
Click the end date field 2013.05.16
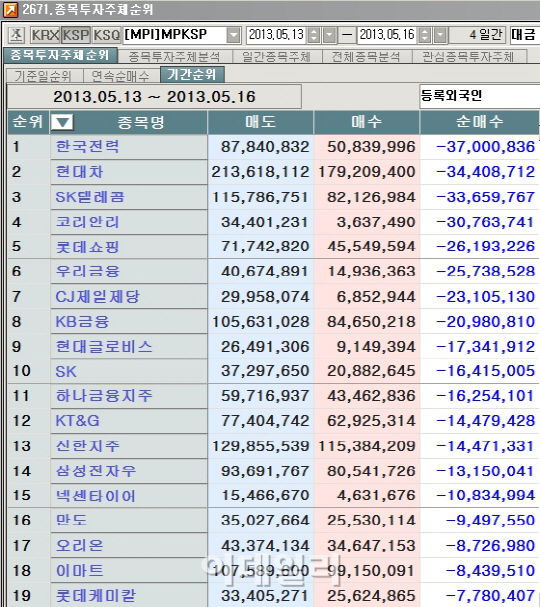[x=387, y=35]
